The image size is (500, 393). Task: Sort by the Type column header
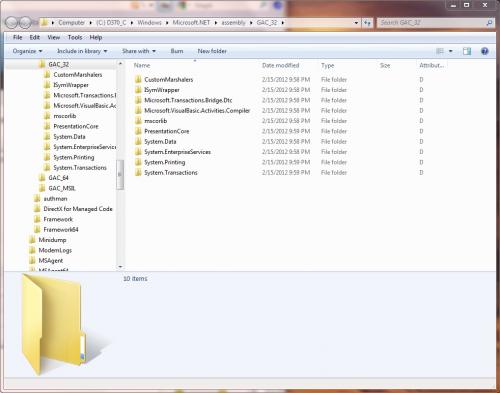(327, 65)
